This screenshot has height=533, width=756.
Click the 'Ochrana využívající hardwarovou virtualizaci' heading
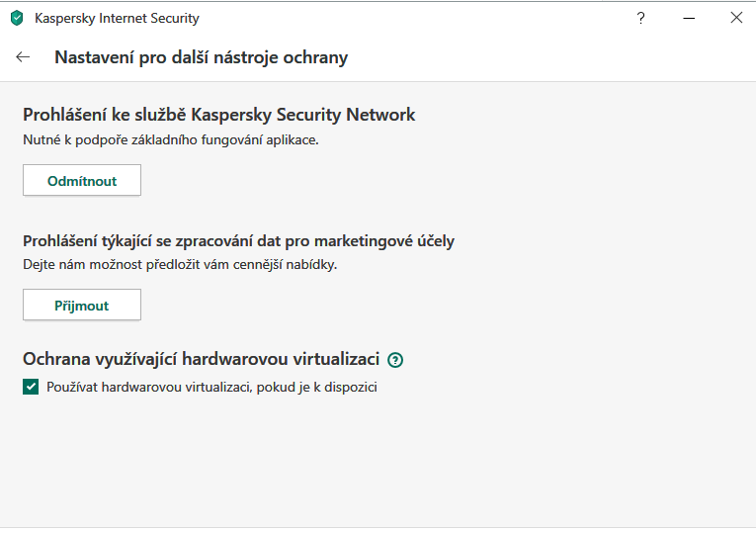click(x=201, y=360)
